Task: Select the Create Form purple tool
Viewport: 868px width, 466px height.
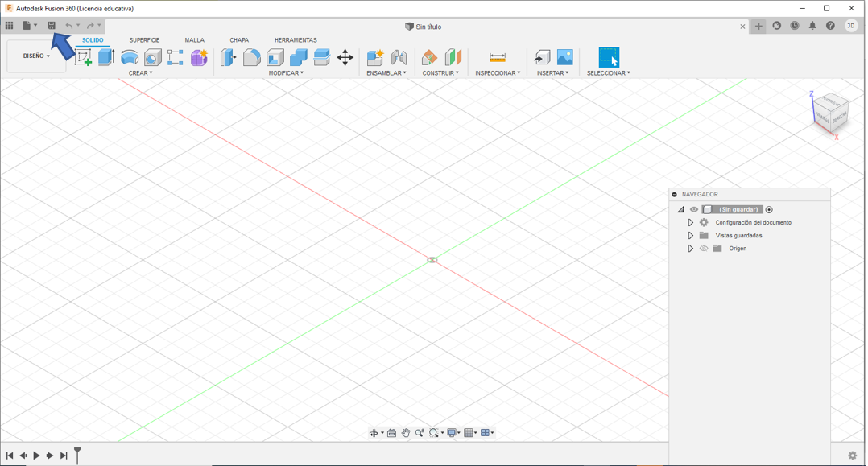Action: coord(199,57)
